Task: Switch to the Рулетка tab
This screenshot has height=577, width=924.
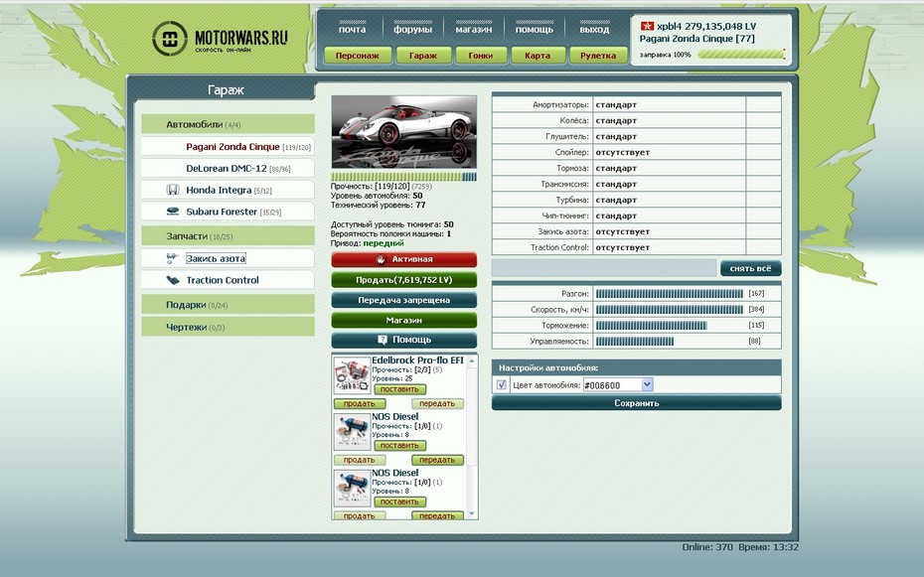Action: tap(598, 56)
